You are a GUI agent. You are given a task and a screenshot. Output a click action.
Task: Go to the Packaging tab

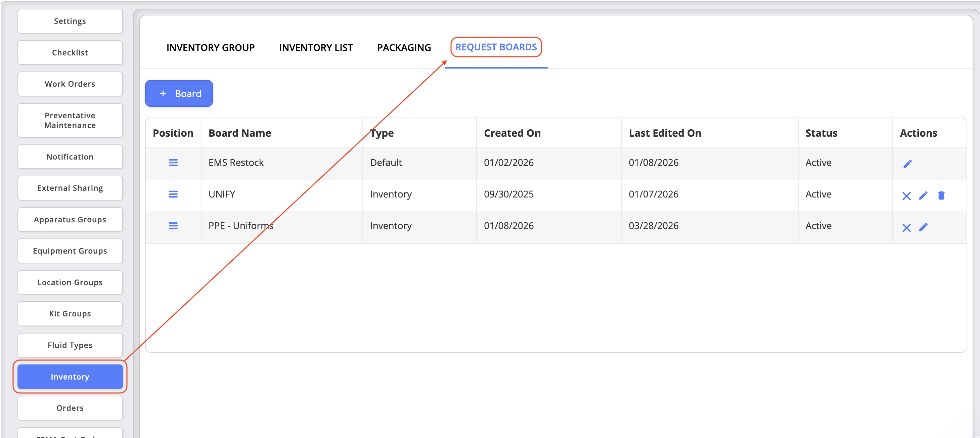coord(404,48)
